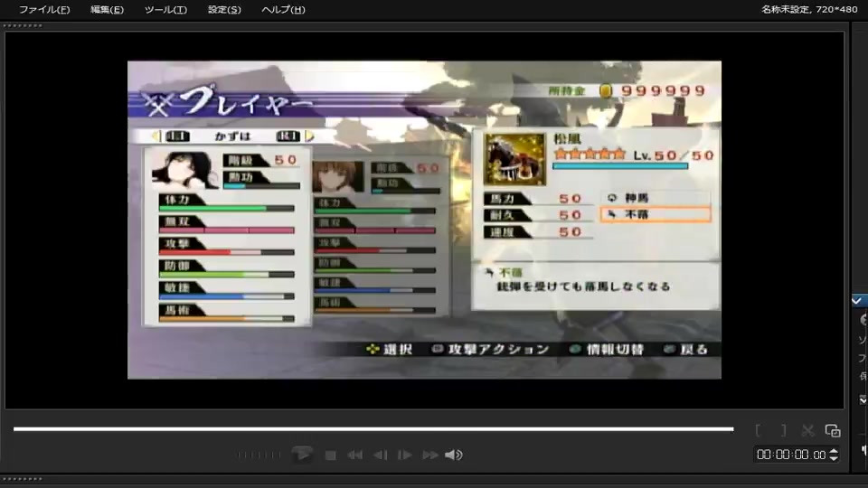Jump to start with the rewind button
This screenshot has height=488, width=868.
pyautogui.click(x=354, y=455)
